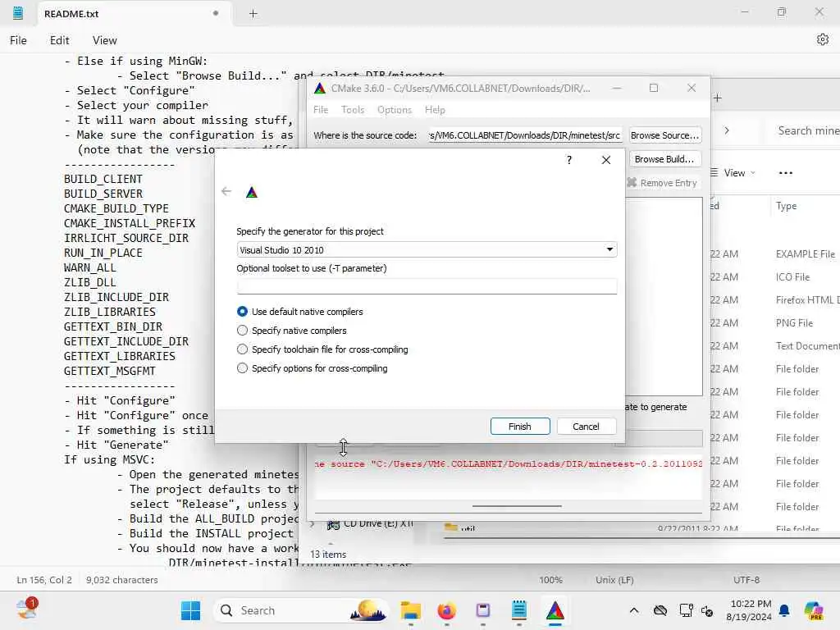Click the File Explorer search box
840x630 pixels.
806,130
